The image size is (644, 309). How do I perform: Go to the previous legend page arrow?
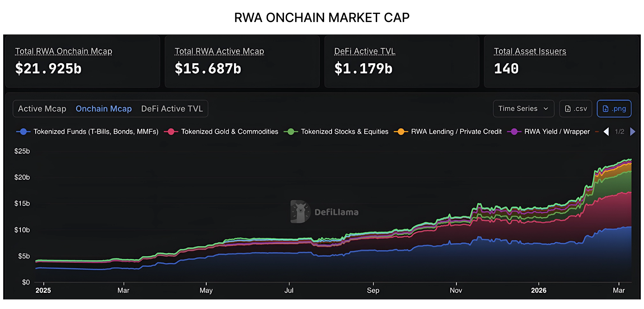[606, 132]
